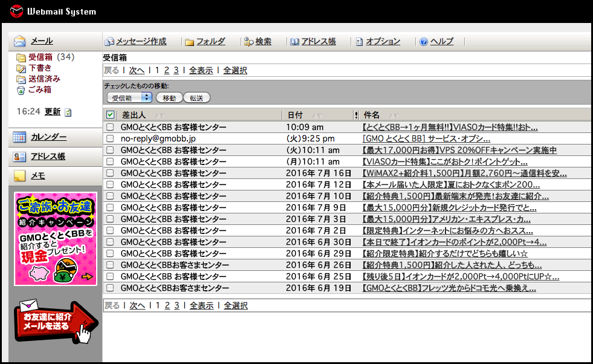
Task: Click the top 全表示 link
Action: [x=201, y=70]
